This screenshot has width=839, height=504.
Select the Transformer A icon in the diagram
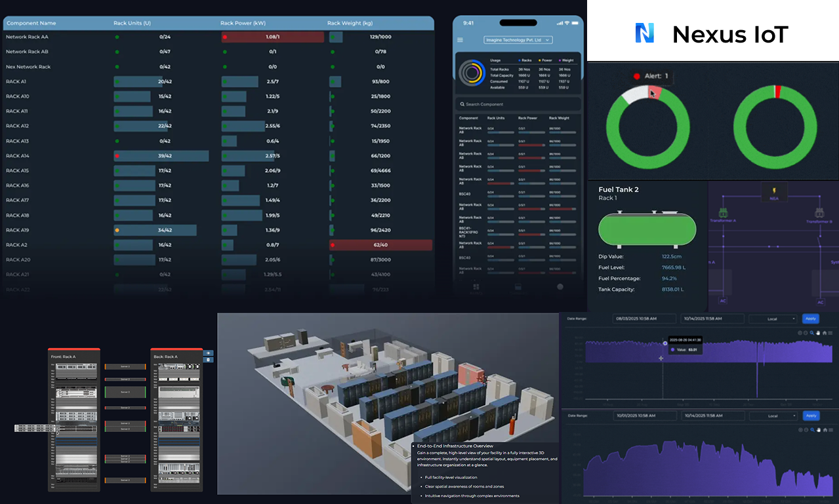tap(724, 213)
